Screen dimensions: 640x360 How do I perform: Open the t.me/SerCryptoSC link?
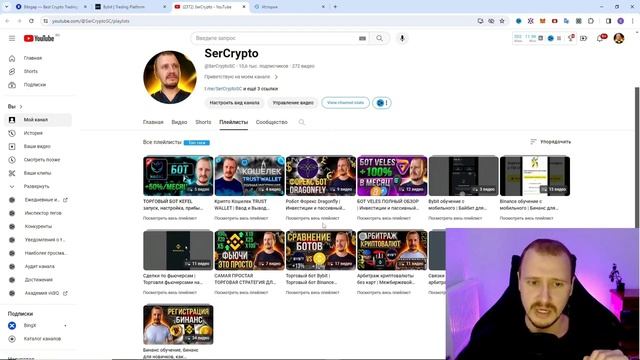[223, 89]
